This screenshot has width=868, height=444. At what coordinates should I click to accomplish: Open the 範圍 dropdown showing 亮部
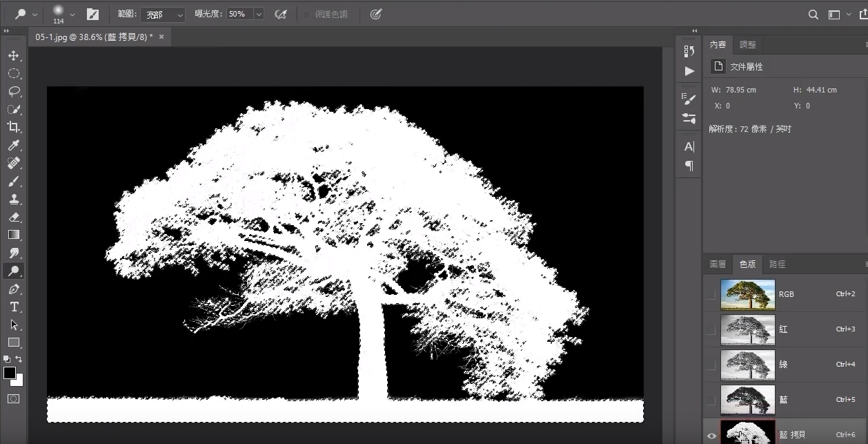(163, 14)
